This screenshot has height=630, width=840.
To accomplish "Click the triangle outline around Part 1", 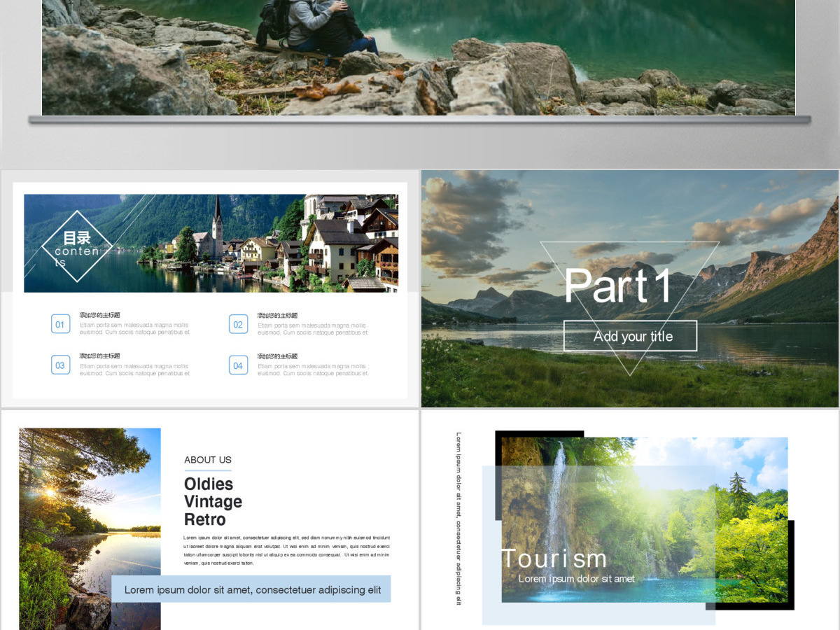I will click(630, 308).
